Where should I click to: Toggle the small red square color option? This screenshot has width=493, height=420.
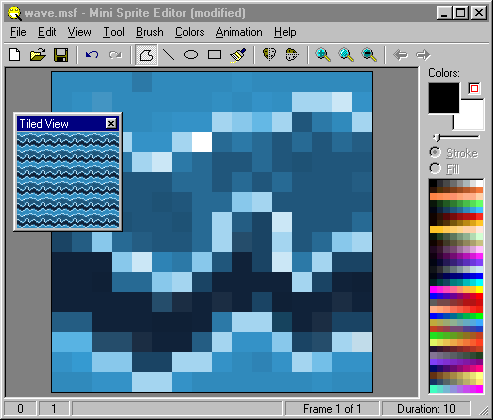[x=474, y=89]
